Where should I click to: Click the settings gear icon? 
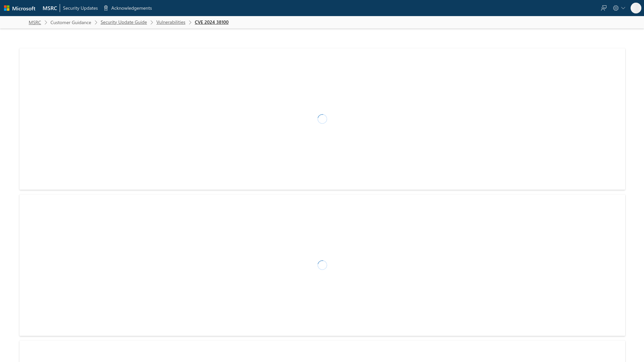616,8
